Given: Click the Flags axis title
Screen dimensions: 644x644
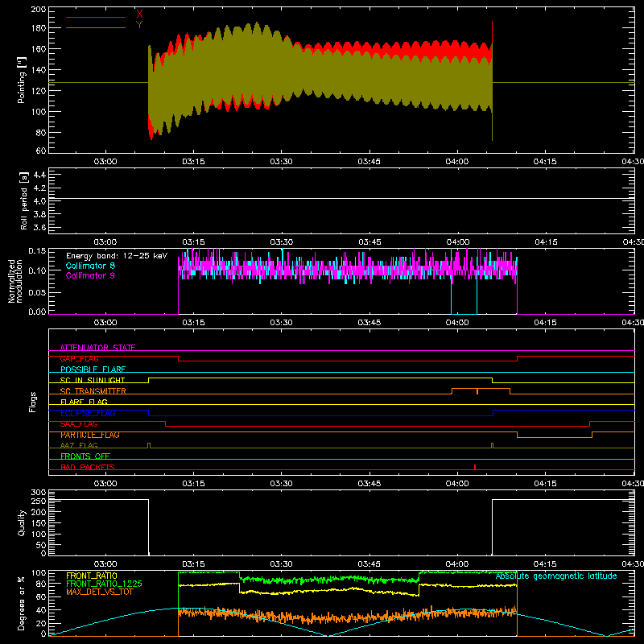Looking at the screenshot, I should (32, 402).
